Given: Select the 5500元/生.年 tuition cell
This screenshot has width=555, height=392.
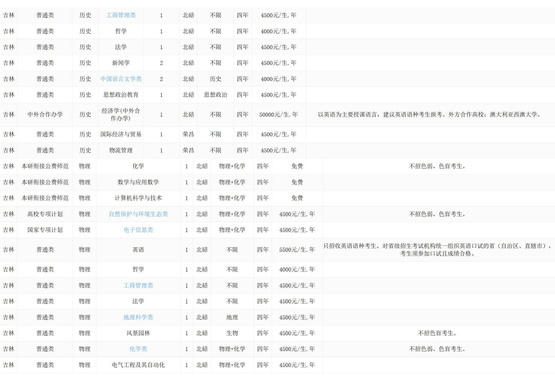Looking at the screenshot, I should [x=297, y=250].
